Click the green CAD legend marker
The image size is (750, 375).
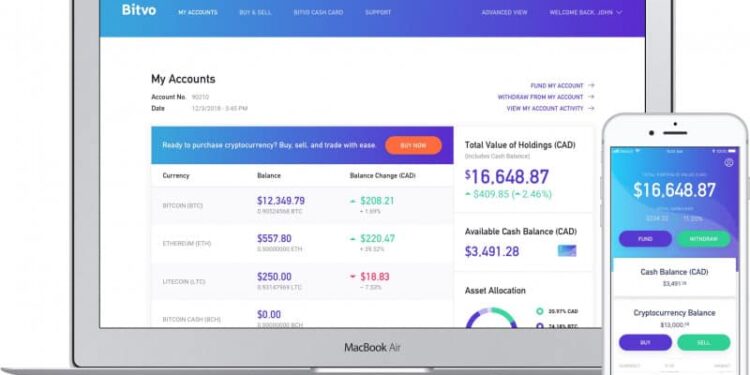tap(540, 311)
